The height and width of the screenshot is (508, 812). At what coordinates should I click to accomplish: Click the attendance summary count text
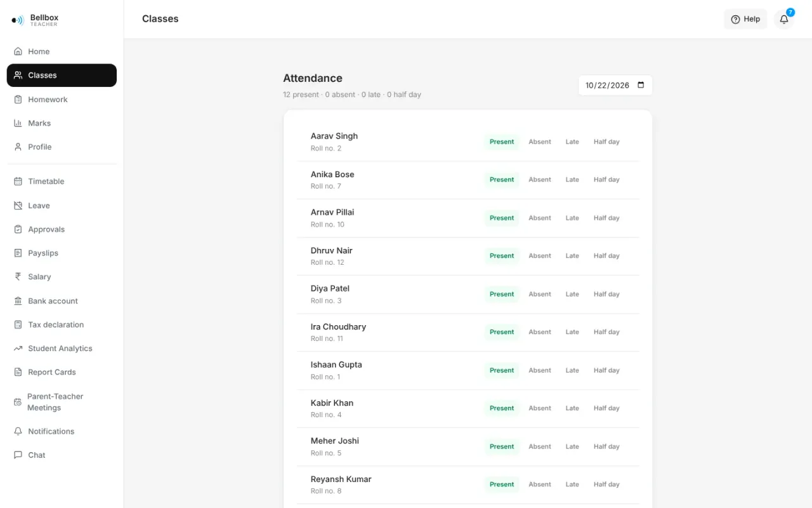tap(352, 95)
